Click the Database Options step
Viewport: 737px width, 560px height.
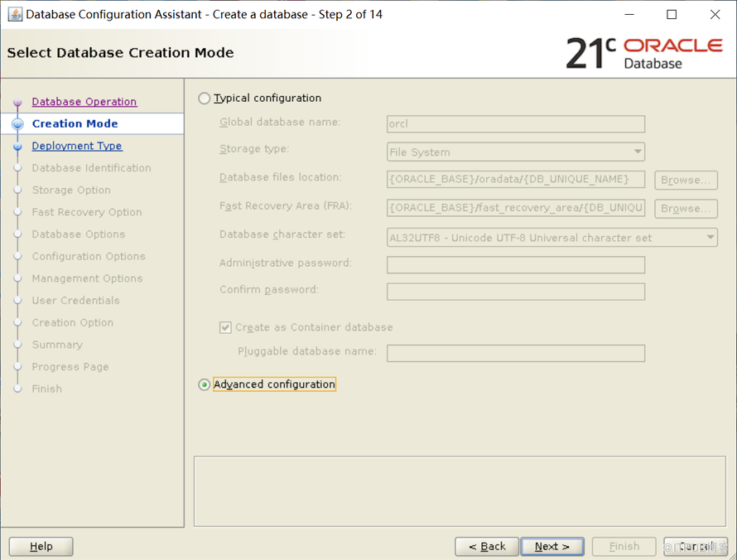[79, 234]
